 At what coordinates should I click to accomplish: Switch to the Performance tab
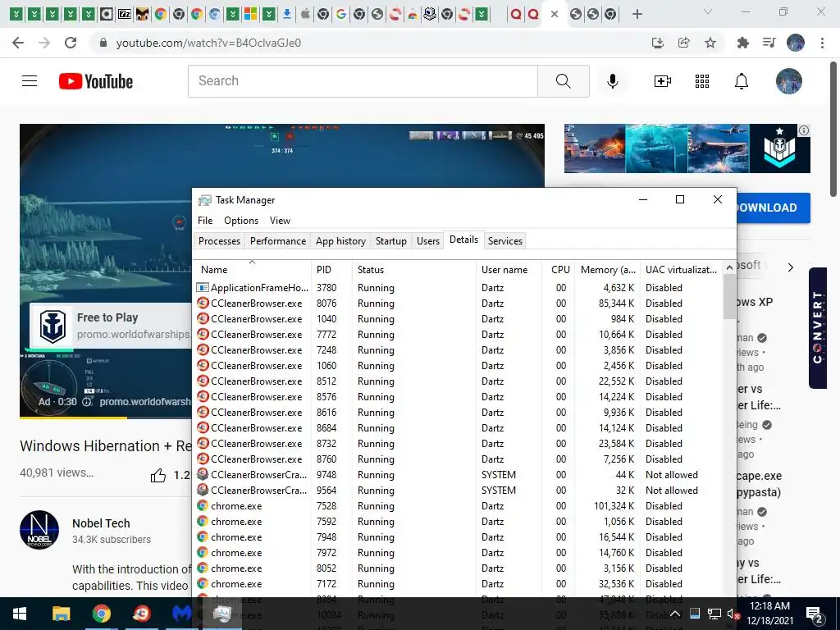point(278,241)
